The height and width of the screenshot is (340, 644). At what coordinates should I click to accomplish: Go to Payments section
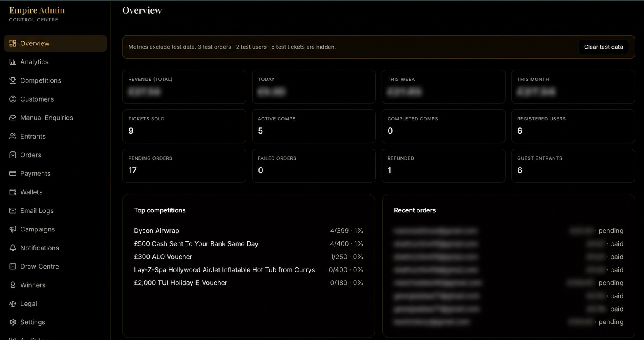(x=55, y=173)
